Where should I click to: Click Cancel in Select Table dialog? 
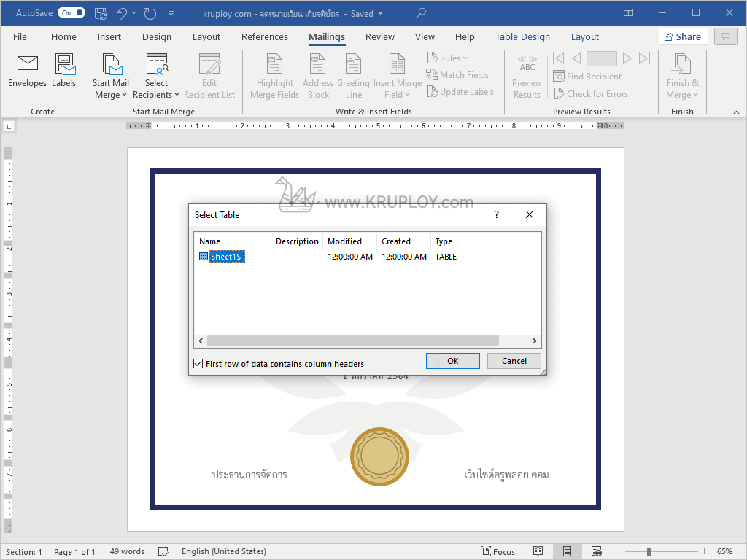514,361
